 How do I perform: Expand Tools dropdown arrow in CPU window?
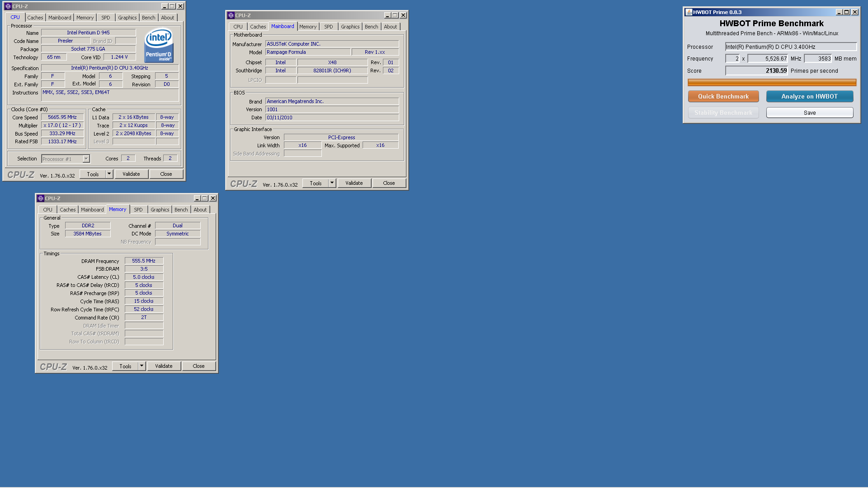coord(109,174)
